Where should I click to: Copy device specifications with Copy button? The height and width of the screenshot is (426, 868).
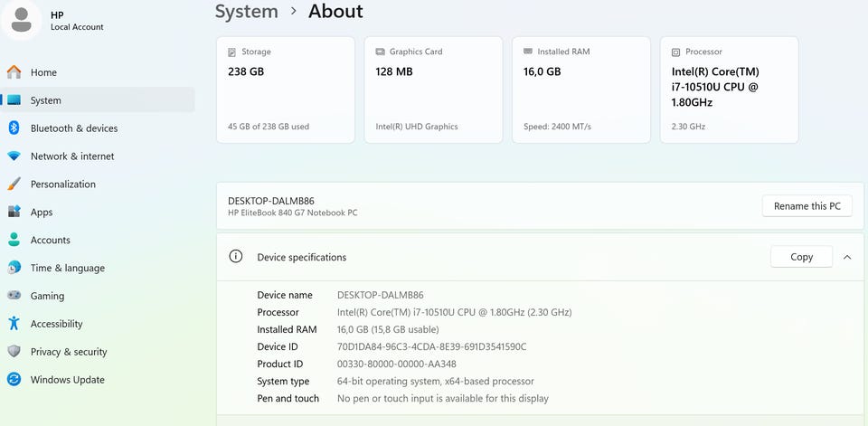[x=801, y=257]
